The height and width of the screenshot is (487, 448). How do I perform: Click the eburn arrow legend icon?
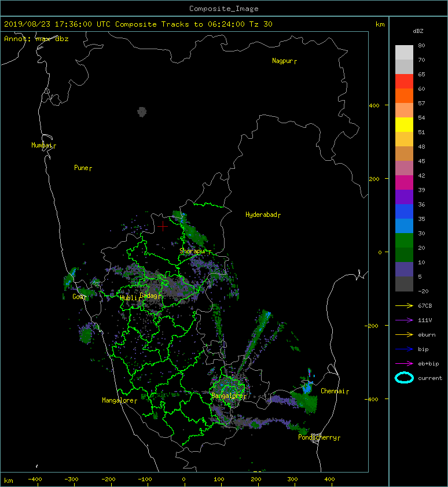(x=404, y=334)
